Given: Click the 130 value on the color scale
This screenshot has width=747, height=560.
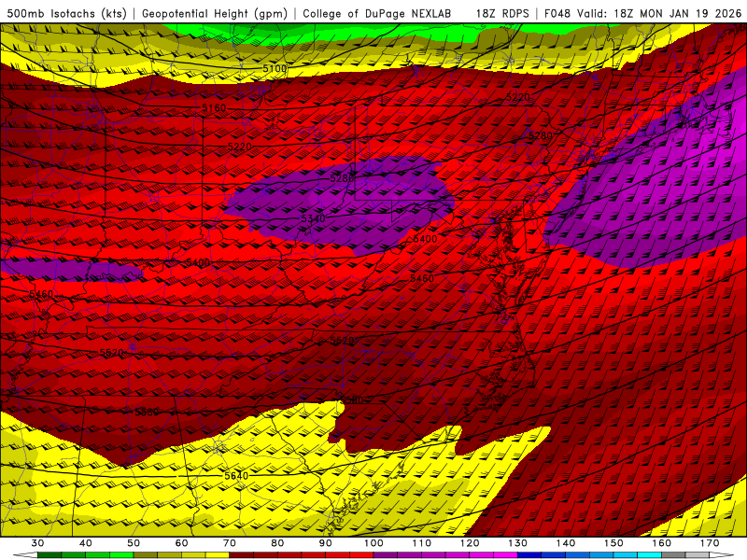Looking at the screenshot, I should 517,543.
